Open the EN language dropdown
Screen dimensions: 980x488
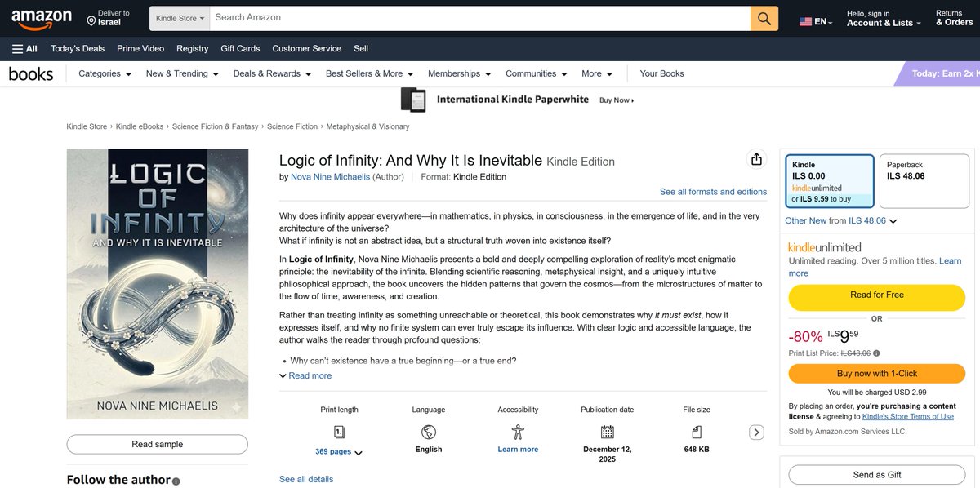816,22
